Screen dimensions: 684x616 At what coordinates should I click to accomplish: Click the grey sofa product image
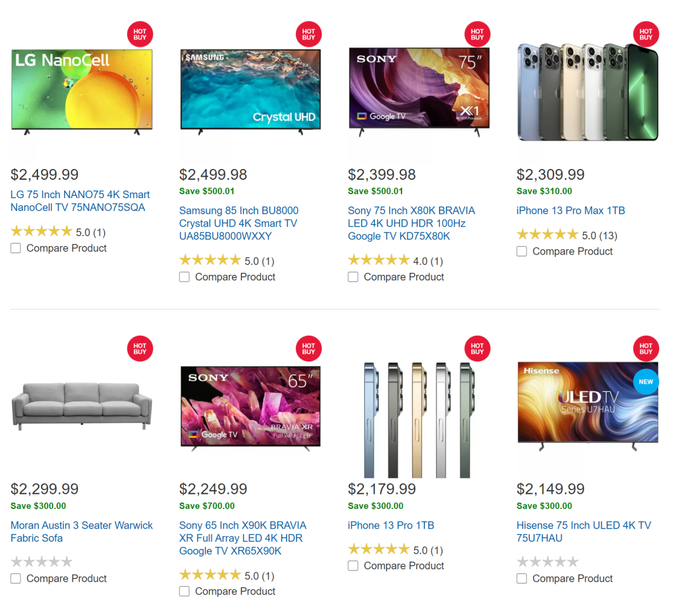pos(82,405)
